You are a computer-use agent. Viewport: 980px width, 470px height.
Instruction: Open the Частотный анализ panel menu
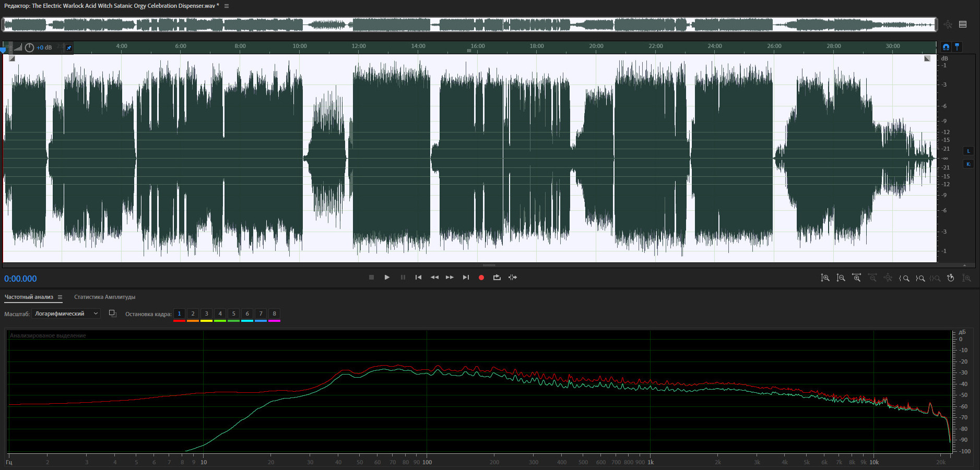click(x=60, y=297)
